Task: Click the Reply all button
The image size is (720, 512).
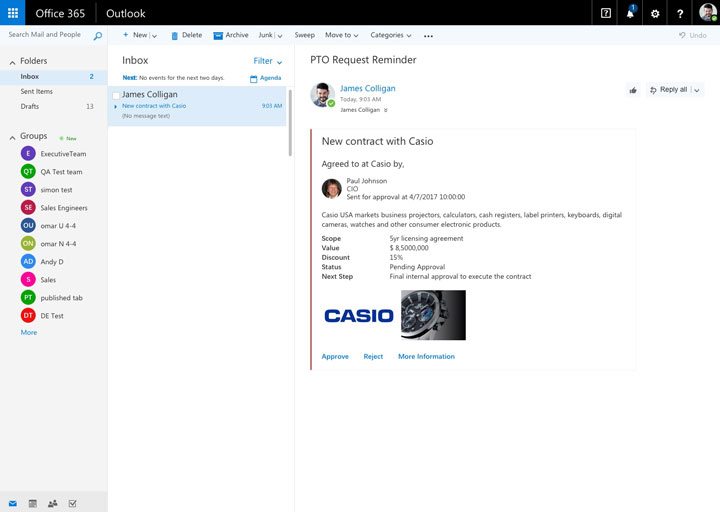Action: [x=669, y=90]
